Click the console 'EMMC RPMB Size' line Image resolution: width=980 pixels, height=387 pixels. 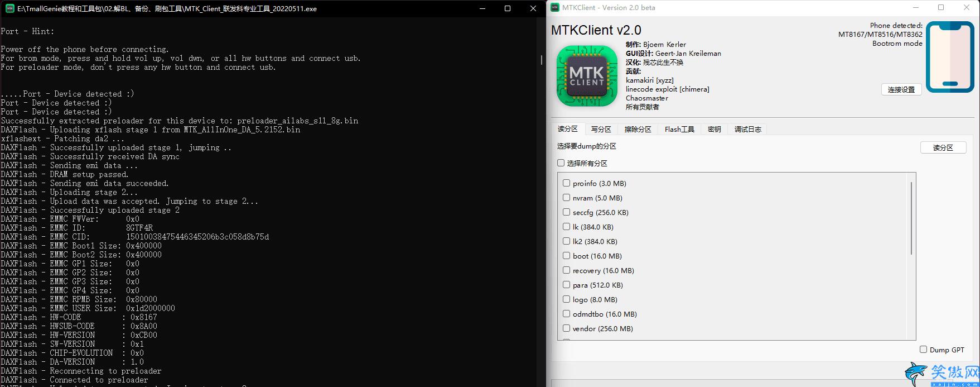[79, 299]
